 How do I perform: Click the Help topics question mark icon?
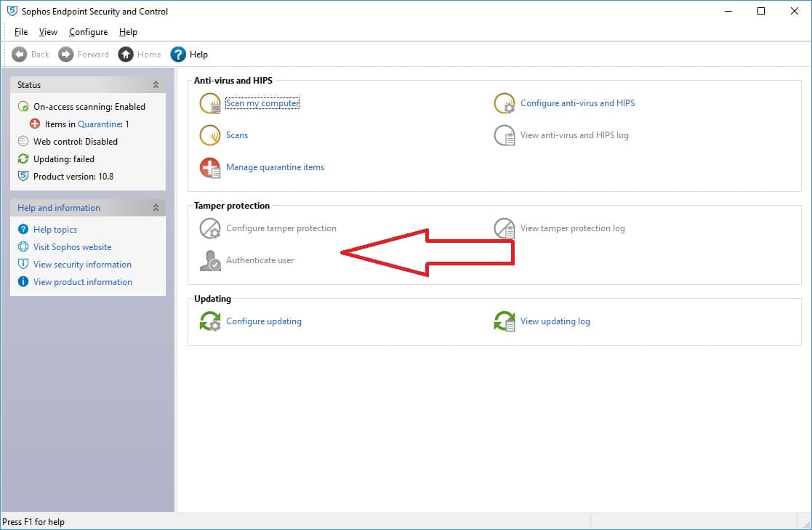(23, 229)
